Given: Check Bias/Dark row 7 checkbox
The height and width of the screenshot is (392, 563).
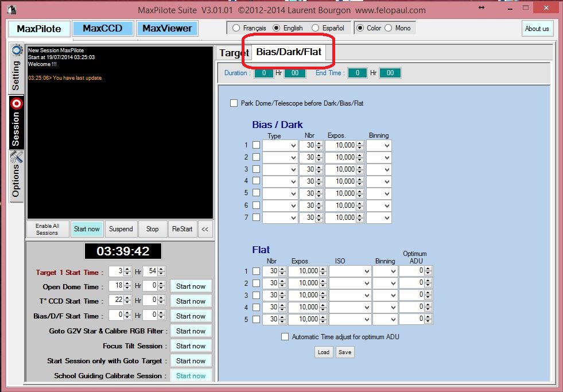Looking at the screenshot, I should pyautogui.click(x=256, y=217).
